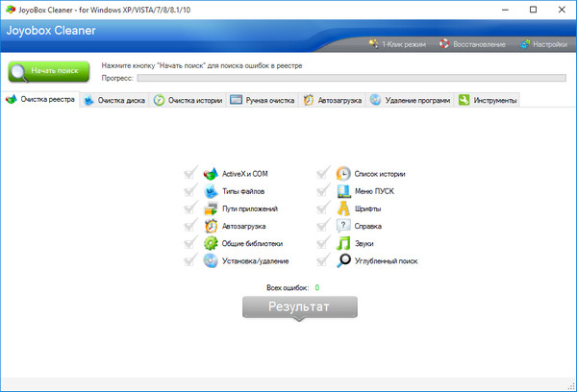The image size is (577, 392).
Task: Click the Восстановление lifebuoy icon
Action: click(444, 44)
